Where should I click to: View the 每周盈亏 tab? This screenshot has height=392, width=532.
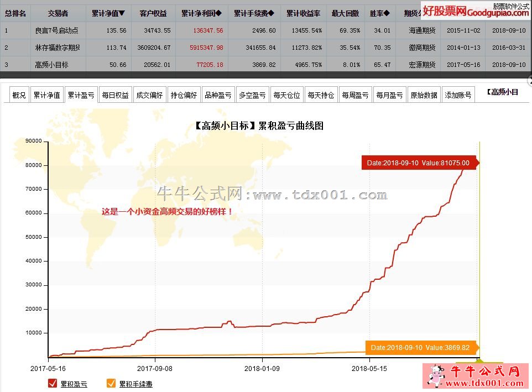click(354, 95)
